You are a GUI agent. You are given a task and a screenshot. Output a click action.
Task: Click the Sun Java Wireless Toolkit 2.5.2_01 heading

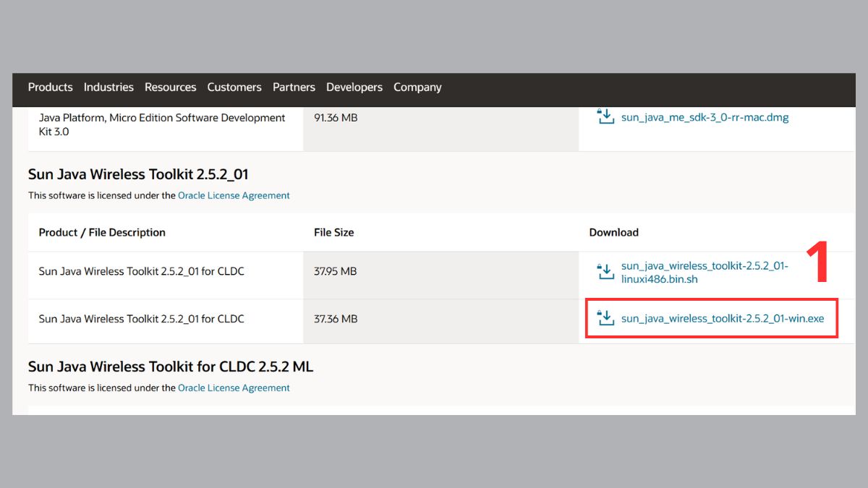[x=138, y=174]
